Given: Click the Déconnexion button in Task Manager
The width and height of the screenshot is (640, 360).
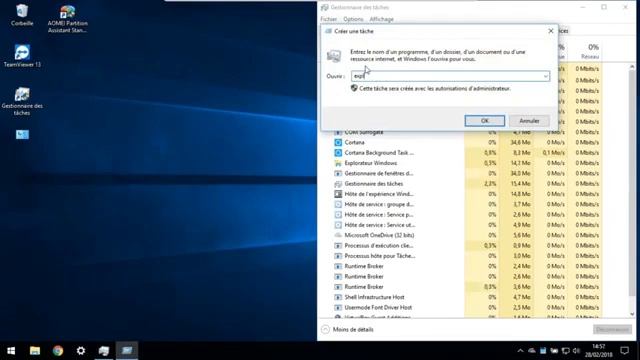Looking at the screenshot, I should (x=612, y=329).
